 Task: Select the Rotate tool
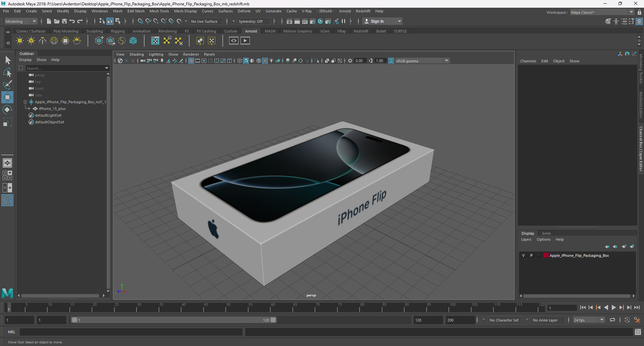[7, 110]
